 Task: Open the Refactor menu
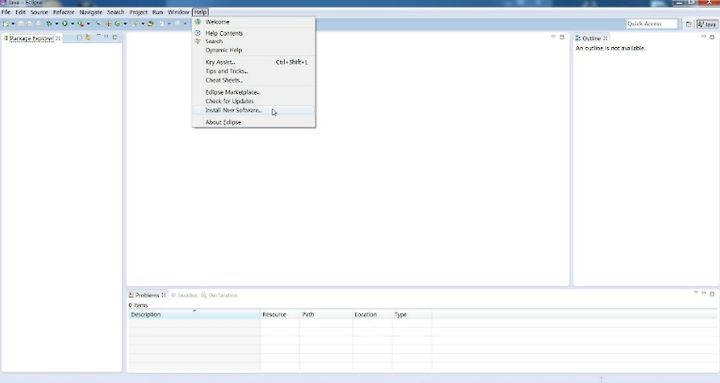[x=63, y=12]
